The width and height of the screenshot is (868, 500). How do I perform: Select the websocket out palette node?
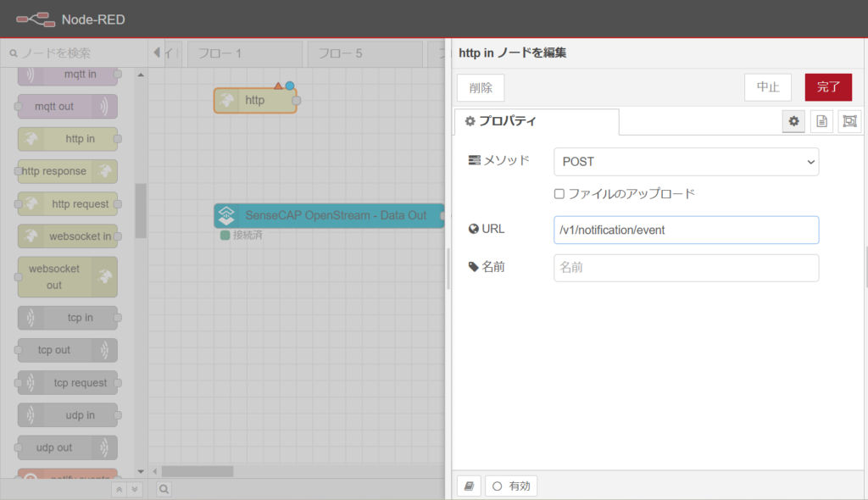[x=68, y=277]
